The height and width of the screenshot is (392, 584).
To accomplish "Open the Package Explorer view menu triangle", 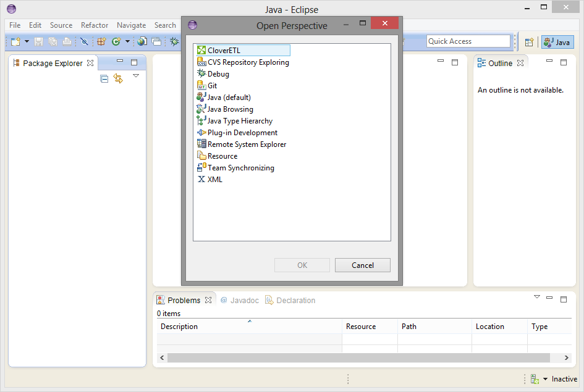I will (x=136, y=76).
